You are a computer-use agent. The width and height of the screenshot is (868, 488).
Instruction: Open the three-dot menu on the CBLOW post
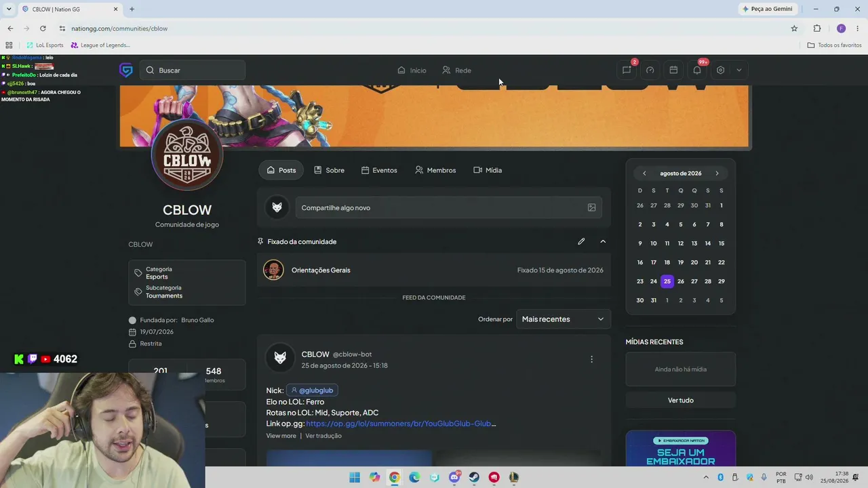(x=591, y=359)
